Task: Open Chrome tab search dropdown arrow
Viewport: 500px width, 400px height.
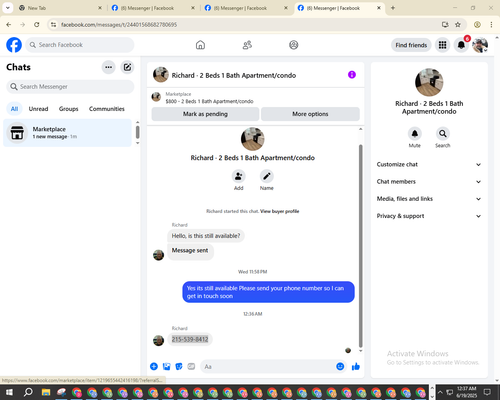Action: 8,8
